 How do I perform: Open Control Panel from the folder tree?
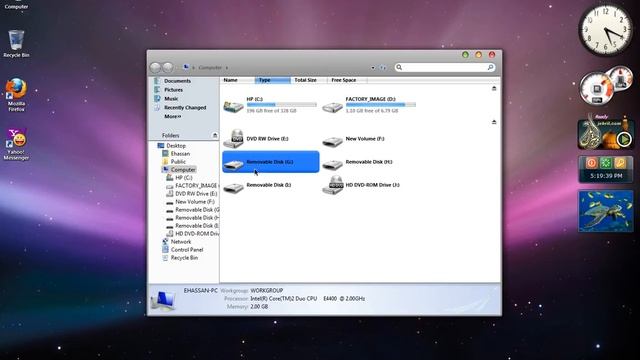pos(187,250)
